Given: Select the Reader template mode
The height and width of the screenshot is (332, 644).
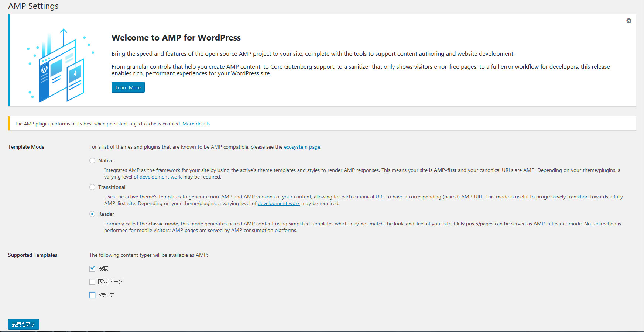Looking at the screenshot, I should coord(92,214).
